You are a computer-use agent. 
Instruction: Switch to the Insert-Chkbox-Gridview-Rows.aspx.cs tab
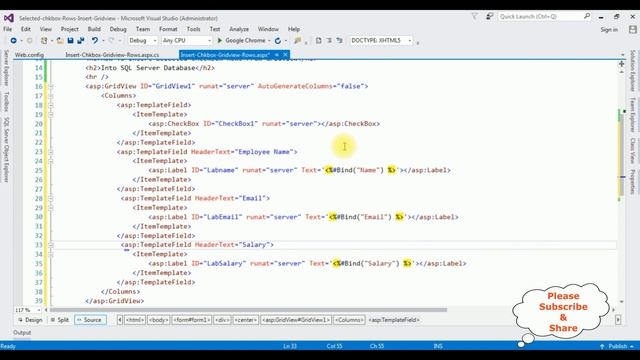(x=112, y=55)
